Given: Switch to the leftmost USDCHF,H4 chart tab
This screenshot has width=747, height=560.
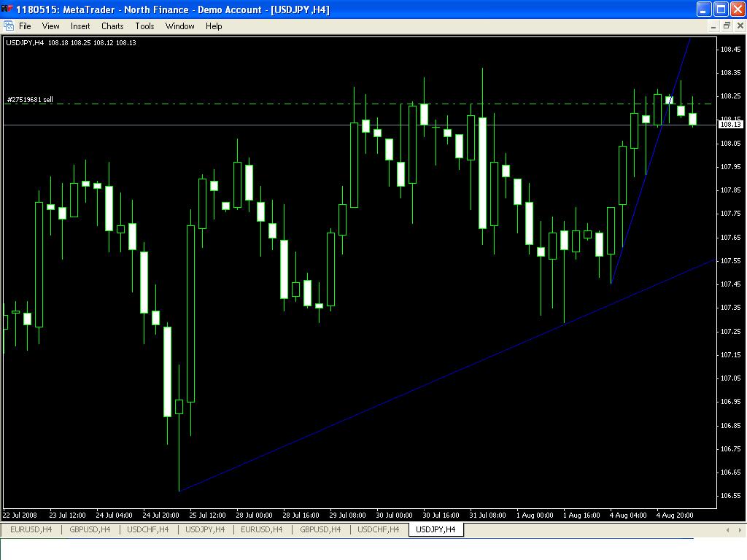Looking at the screenshot, I should click(147, 529).
